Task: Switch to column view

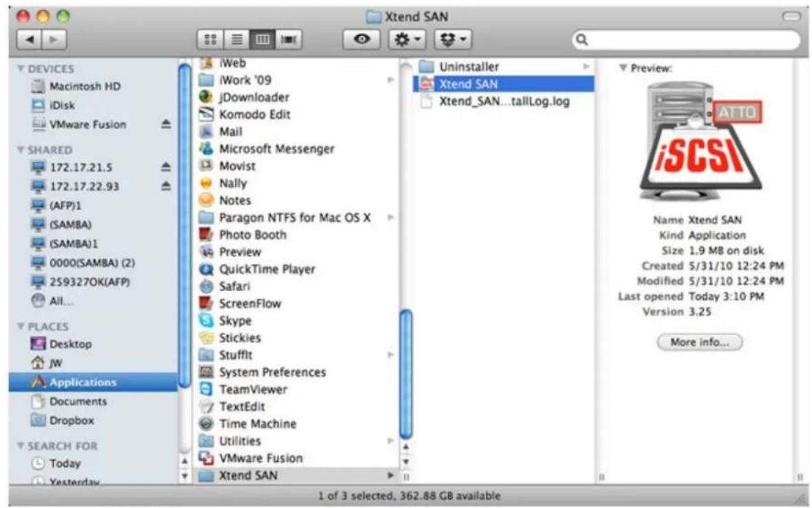Action: pyautogui.click(x=263, y=39)
